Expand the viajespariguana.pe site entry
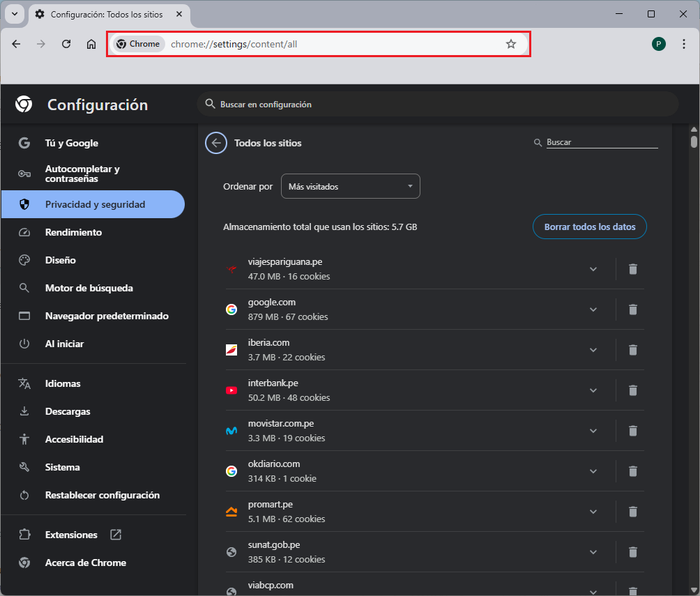The height and width of the screenshot is (596, 700). point(593,269)
